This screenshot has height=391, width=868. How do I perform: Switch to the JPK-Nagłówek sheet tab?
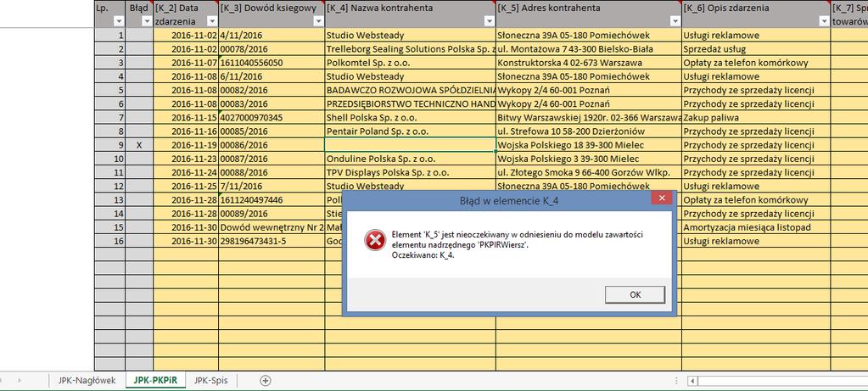pos(87,381)
